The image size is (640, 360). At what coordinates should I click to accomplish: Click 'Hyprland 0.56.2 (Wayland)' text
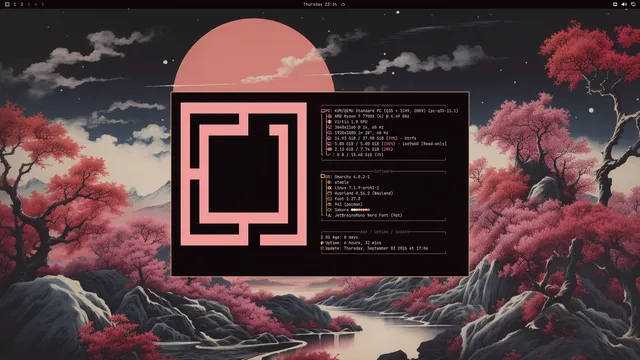coord(364,193)
